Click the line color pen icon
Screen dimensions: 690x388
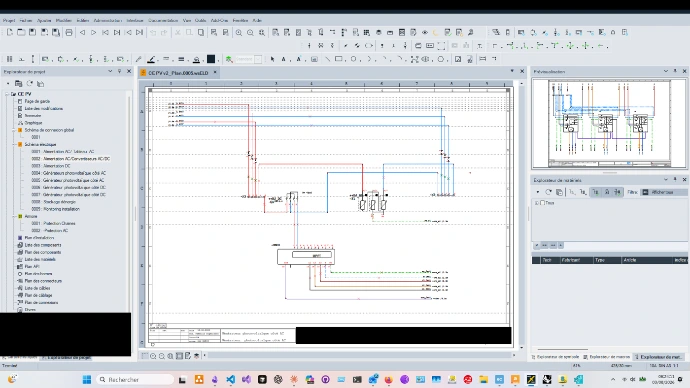coord(151,59)
